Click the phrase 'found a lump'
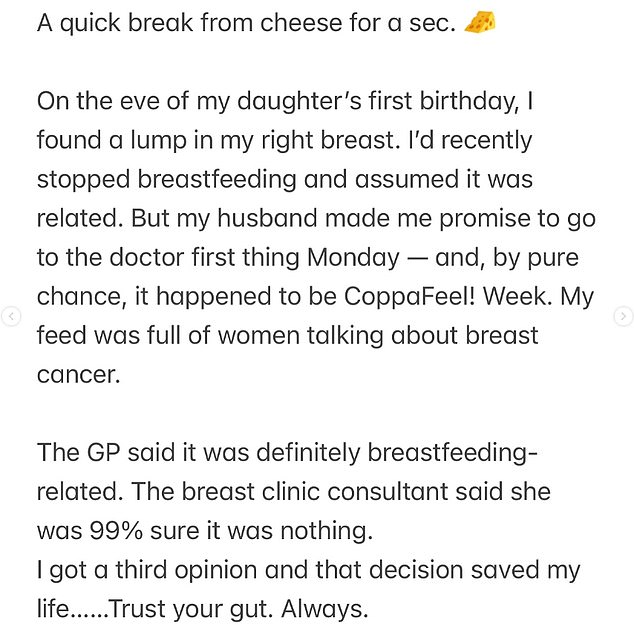Screen dimensions: 634x632 112,140
